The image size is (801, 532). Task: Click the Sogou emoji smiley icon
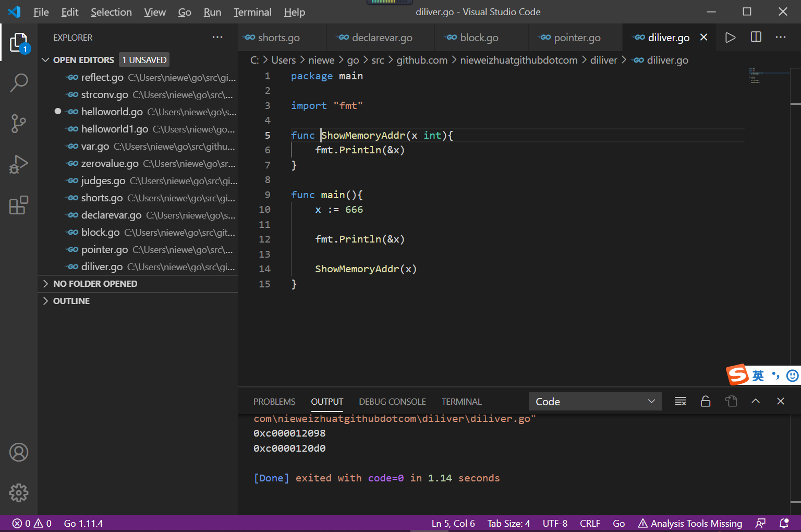[793, 376]
